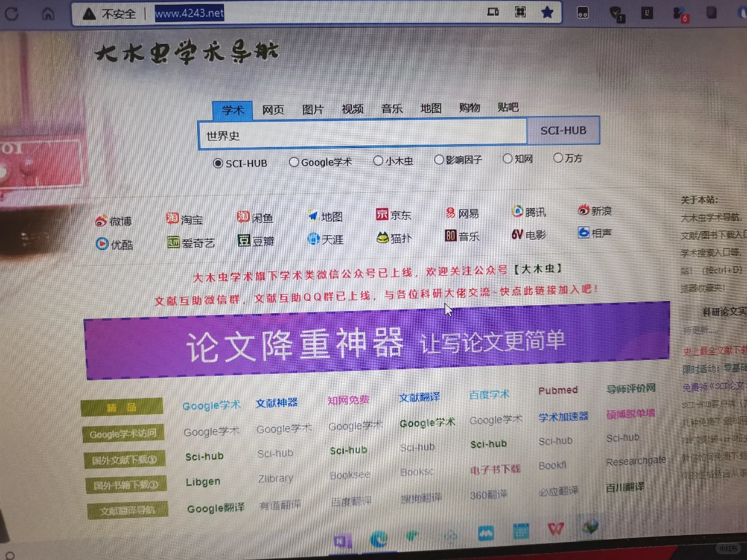Viewport: 747px width, 560px height.
Task: Open the 知网免费 heading link
Action: 348,400
